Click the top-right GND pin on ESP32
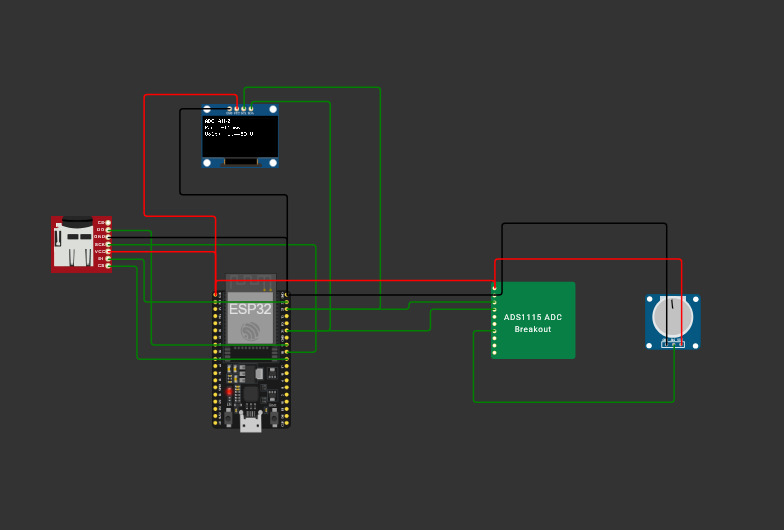The width and height of the screenshot is (784, 530). click(x=285, y=295)
